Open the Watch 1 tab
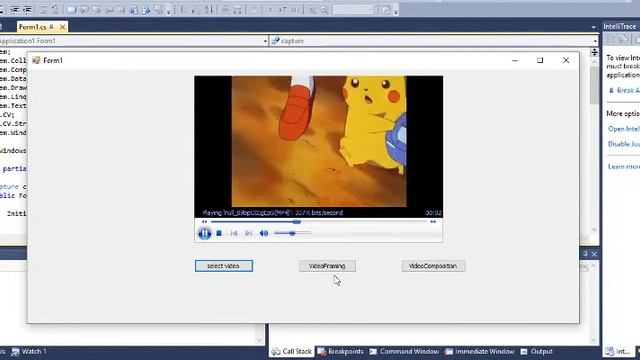640x360 pixels. click(x=29, y=351)
